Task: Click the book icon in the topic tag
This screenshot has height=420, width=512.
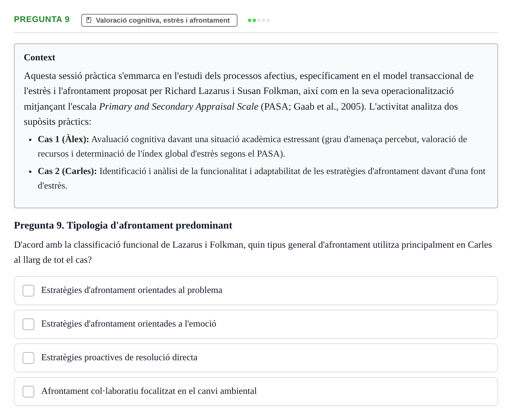Action: pos(89,20)
